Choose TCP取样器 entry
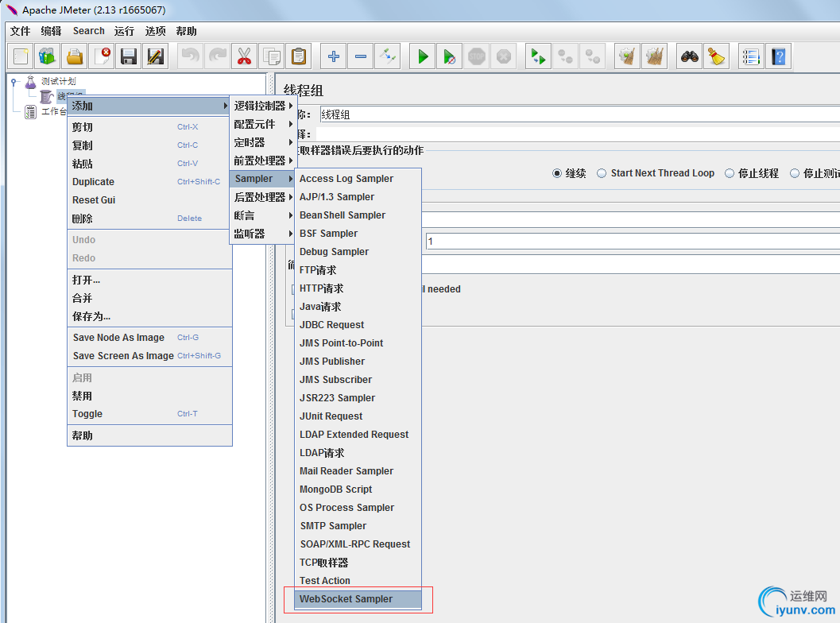 358,563
